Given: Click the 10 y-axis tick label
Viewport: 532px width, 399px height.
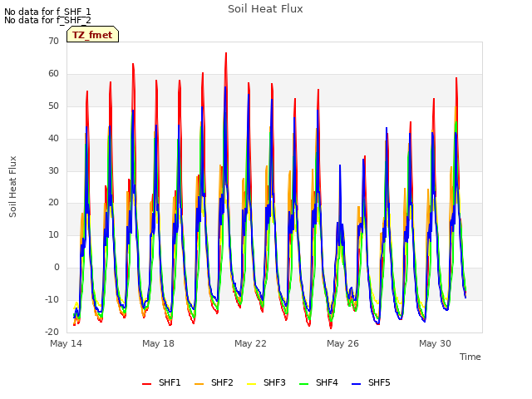Looking at the screenshot, I should (53, 234).
